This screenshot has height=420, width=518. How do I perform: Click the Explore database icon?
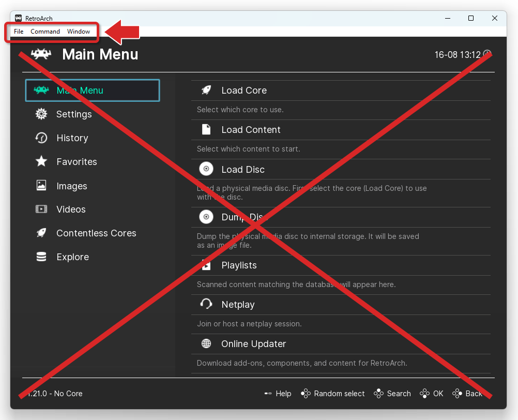click(41, 257)
